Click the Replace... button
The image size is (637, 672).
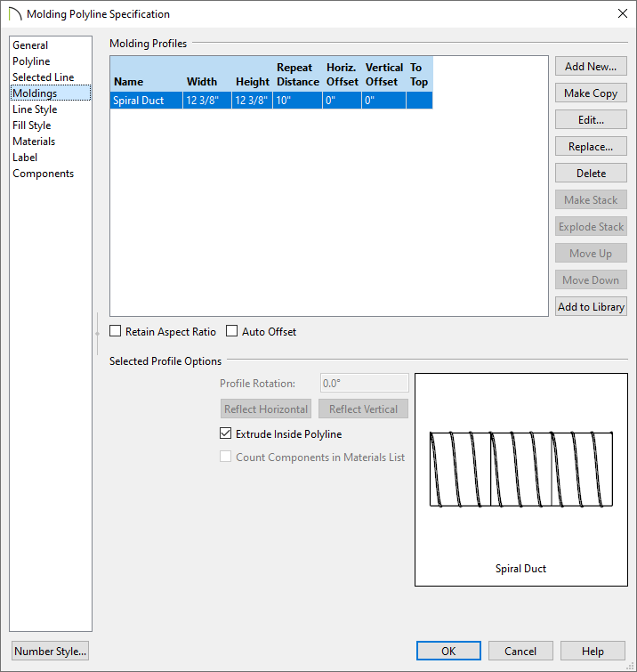591,147
